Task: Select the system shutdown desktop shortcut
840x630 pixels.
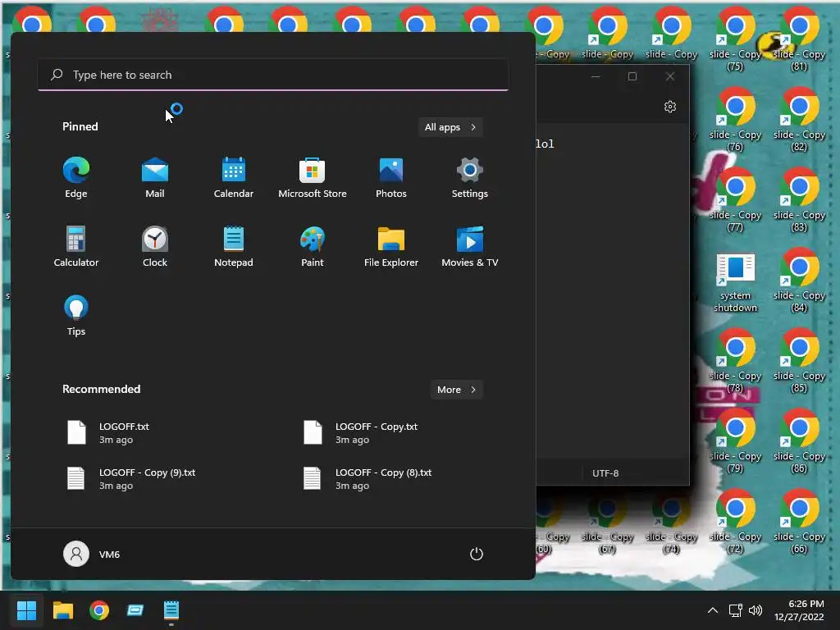Action: coord(735,282)
